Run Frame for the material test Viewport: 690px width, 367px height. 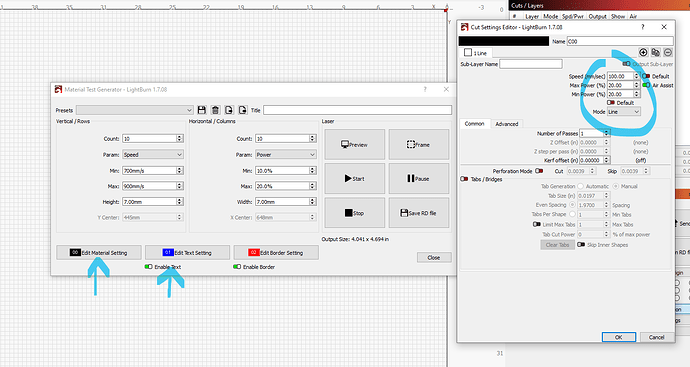pos(418,144)
